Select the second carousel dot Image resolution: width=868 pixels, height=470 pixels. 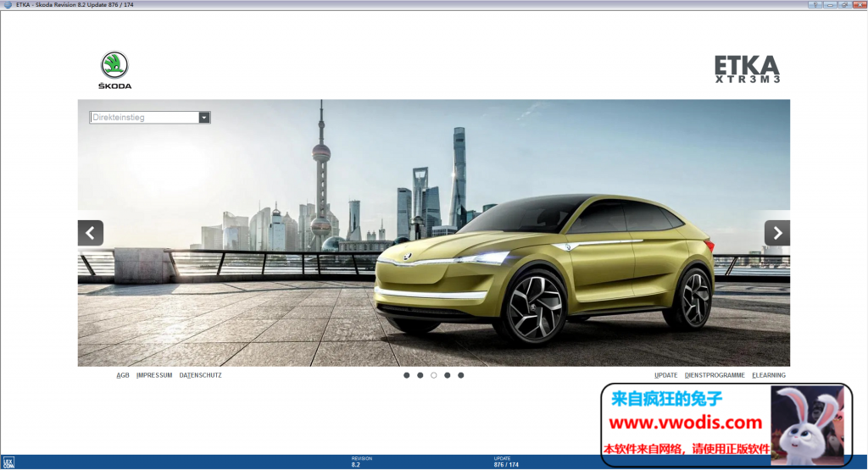(x=420, y=375)
